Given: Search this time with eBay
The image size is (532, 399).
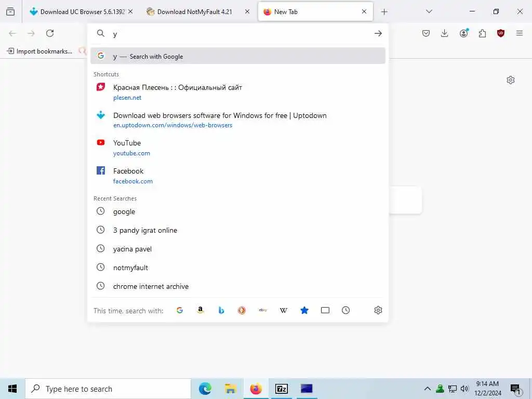Looking at the screenshot, I should (263, 310).
